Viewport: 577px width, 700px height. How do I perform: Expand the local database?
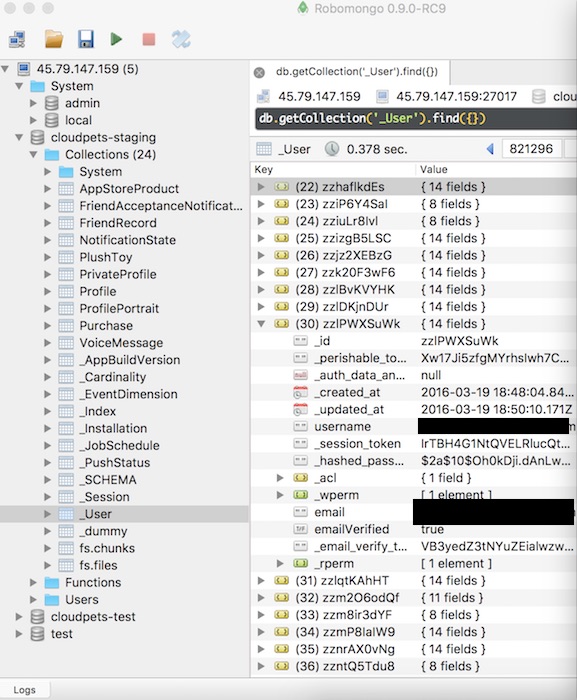pyautogui.click(x=33, y=120)
